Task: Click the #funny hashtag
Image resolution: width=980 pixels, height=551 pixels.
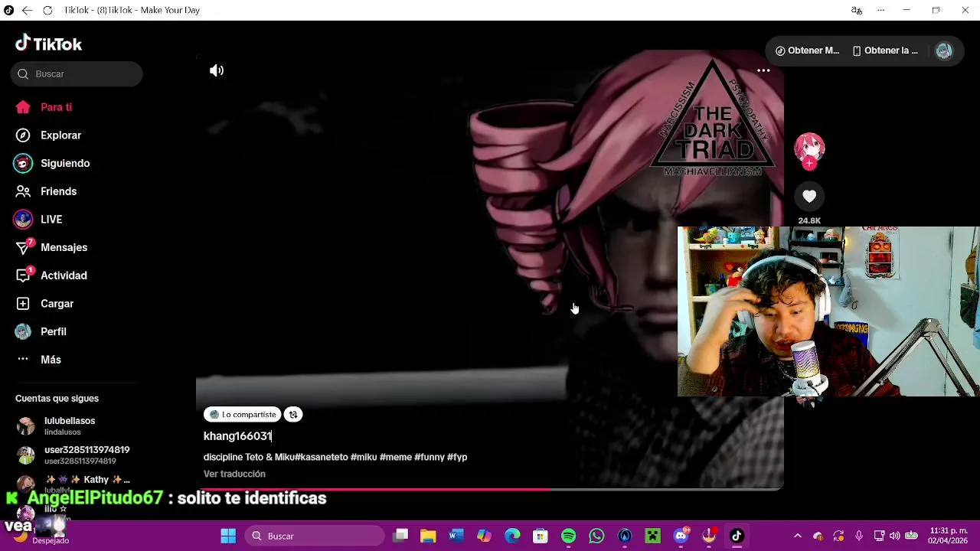Action: (430, 457)
